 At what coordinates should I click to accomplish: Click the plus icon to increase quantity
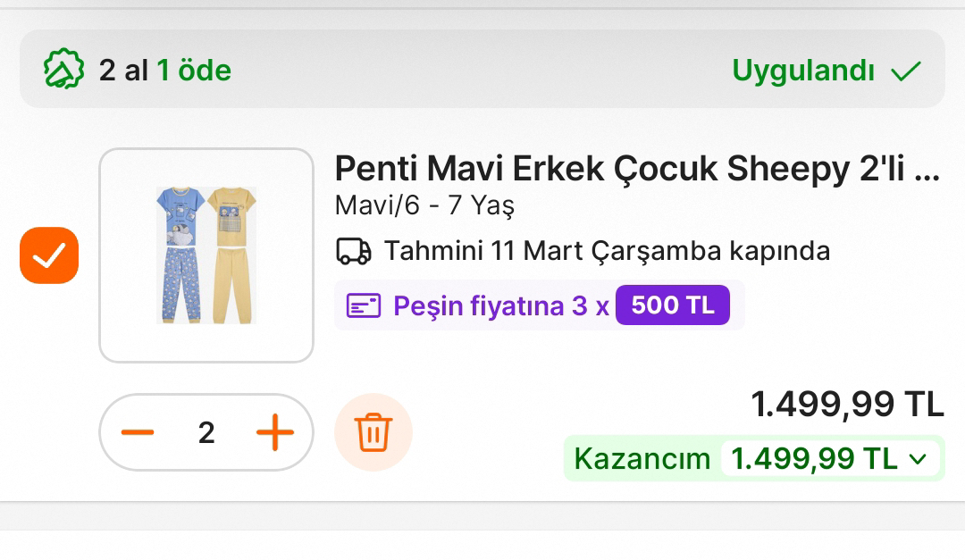coord(275,432)
